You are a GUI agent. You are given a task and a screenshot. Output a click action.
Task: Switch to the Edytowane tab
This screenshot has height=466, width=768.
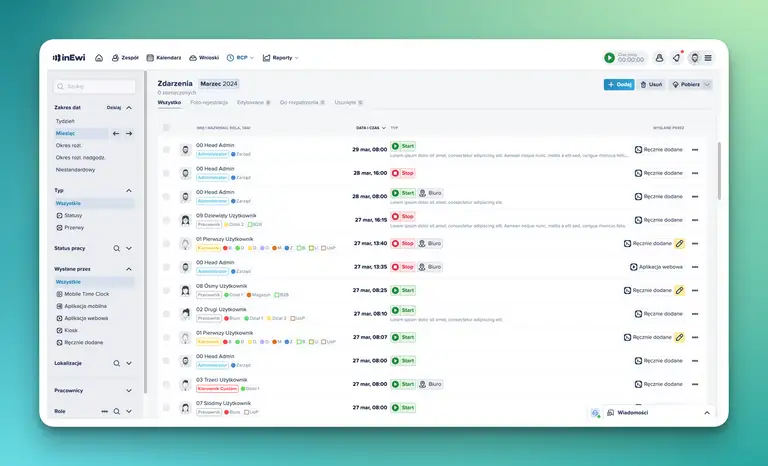[x=254, y=102]
